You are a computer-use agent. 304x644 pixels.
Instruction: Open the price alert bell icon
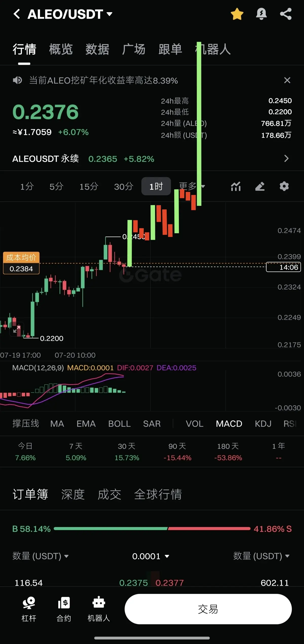point(261,14)
